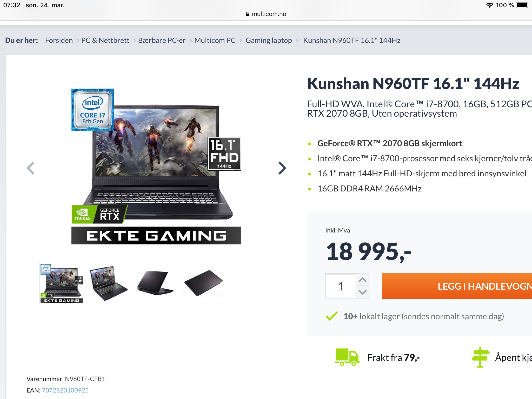This screenshot has width=532, height=399.
Task: Open the EAN number link 7072823100925
Action: 65,390
